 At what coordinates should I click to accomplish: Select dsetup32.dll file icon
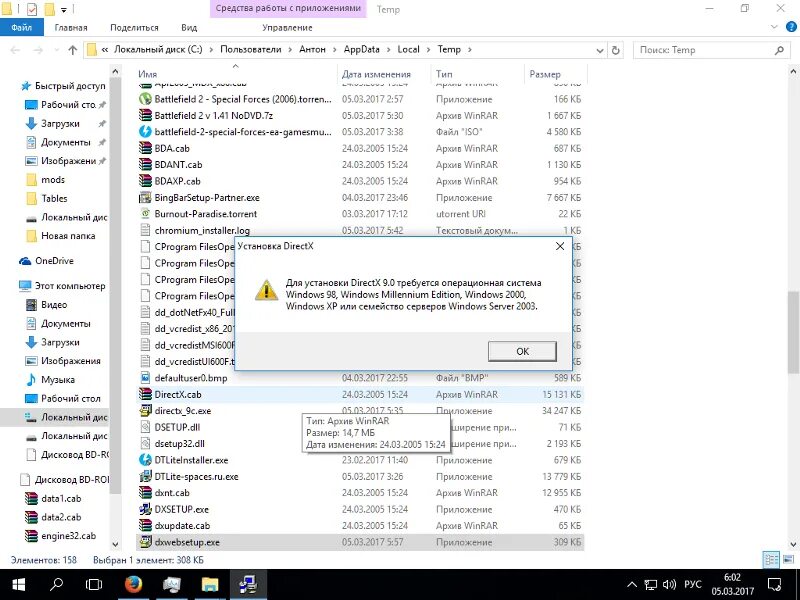coord(145,443)
